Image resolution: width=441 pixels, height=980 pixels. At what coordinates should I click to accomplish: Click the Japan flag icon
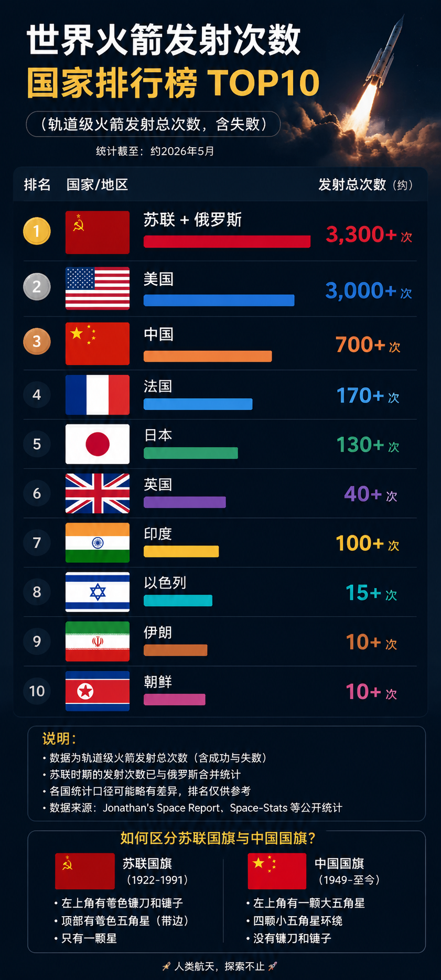[x=98, y=444]
